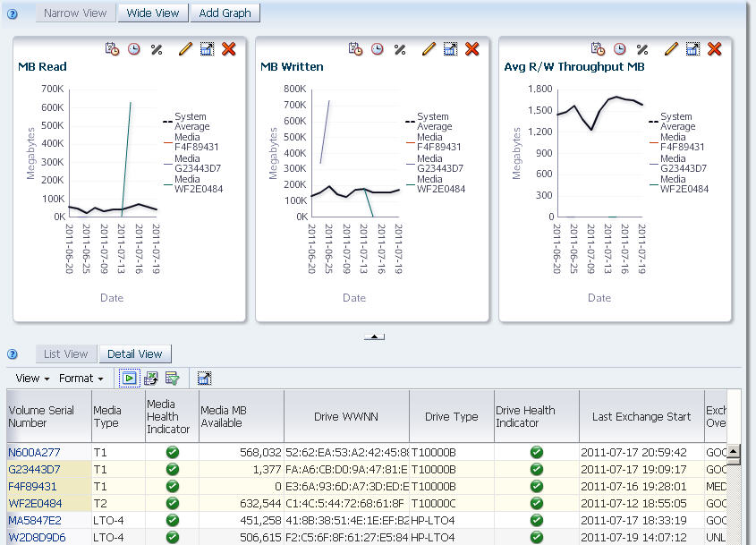Open volume serial link G23443D7
The width and height of the screenshot is (756, 545).
pos(34,469)
